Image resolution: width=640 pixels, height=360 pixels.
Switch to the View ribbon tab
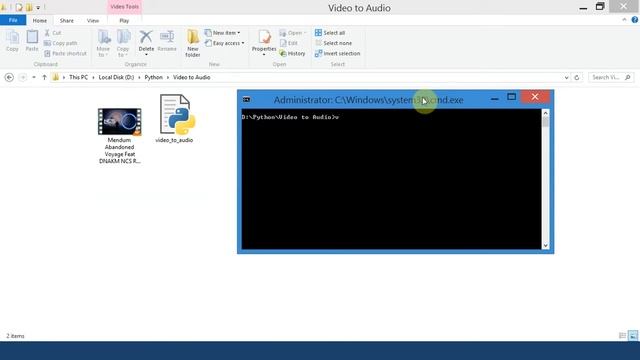[93, 20]
